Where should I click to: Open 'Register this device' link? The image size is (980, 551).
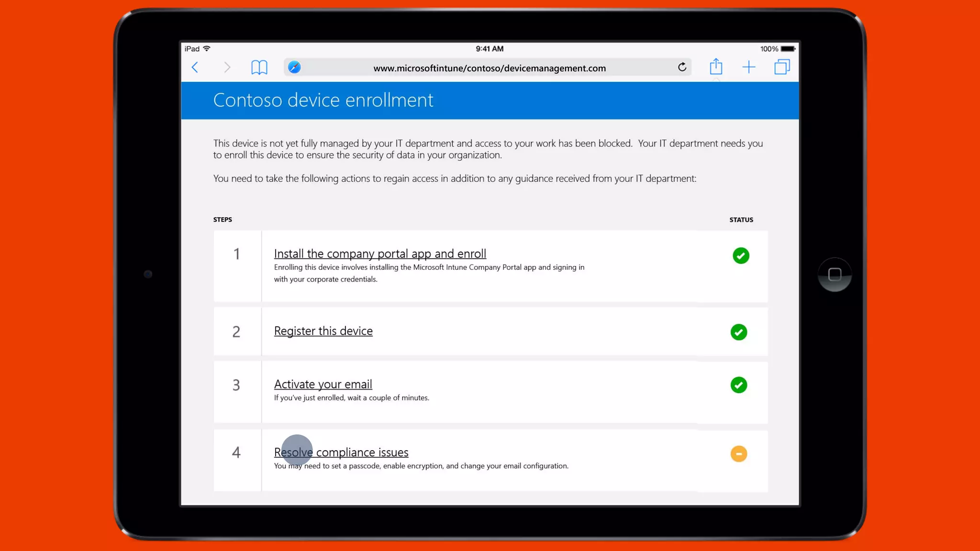(x=323, y=331)
